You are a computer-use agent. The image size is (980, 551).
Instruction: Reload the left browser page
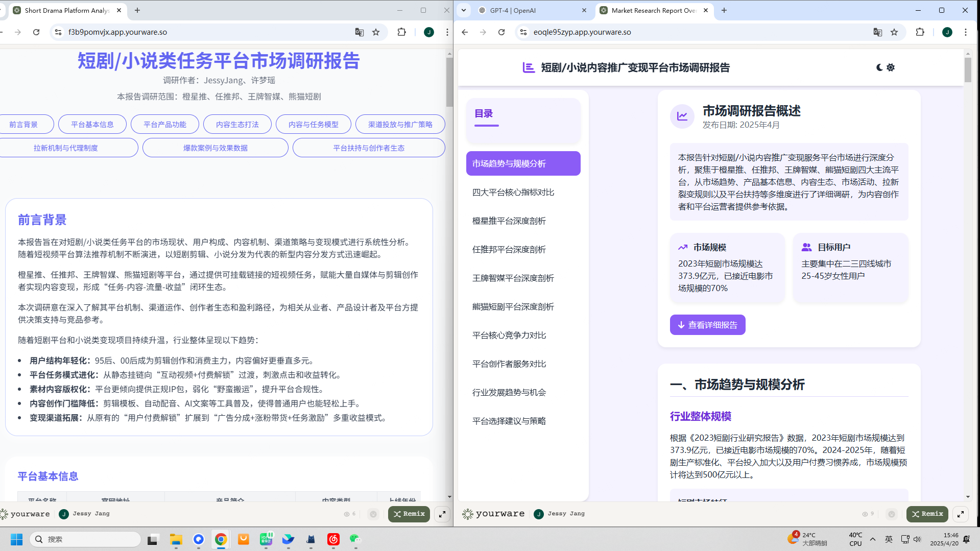pyautogui.click(x=36, y=32)
